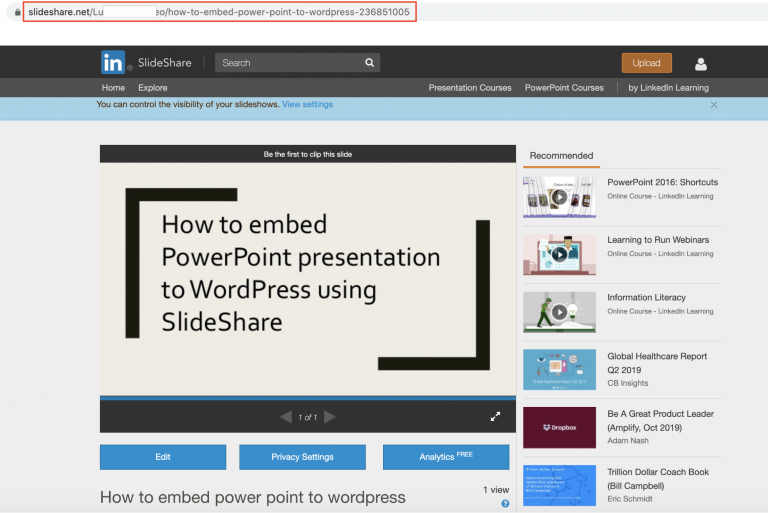Click the Edit button

[162, 457]
